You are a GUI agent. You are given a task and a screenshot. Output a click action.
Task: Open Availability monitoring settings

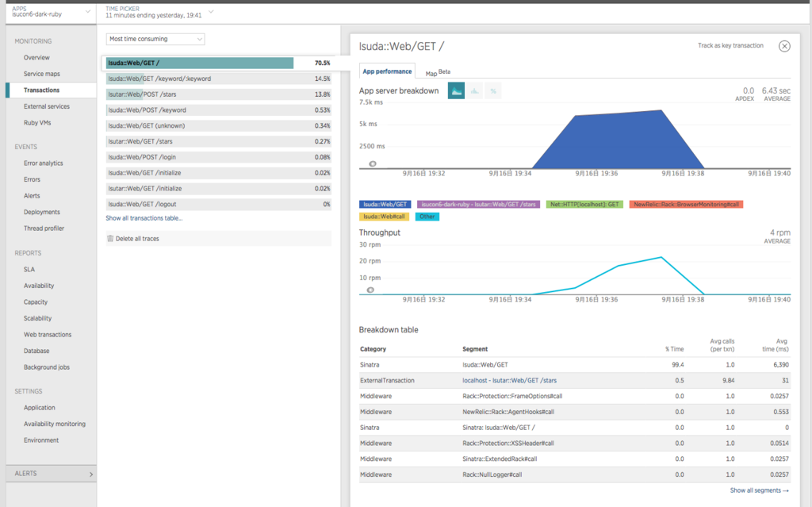pyautogui.click(x=55, y=424)
